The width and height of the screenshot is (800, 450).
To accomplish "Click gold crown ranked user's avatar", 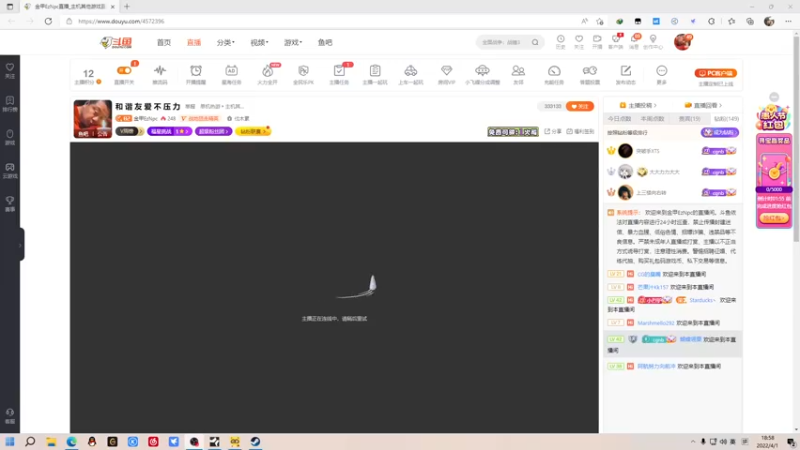I will click(x=625, y=151).
